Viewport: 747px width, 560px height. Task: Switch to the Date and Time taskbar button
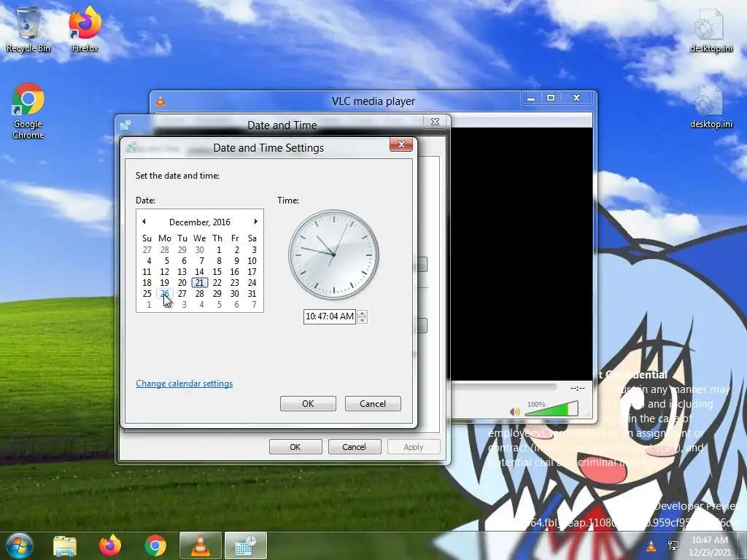coord(245,545)
